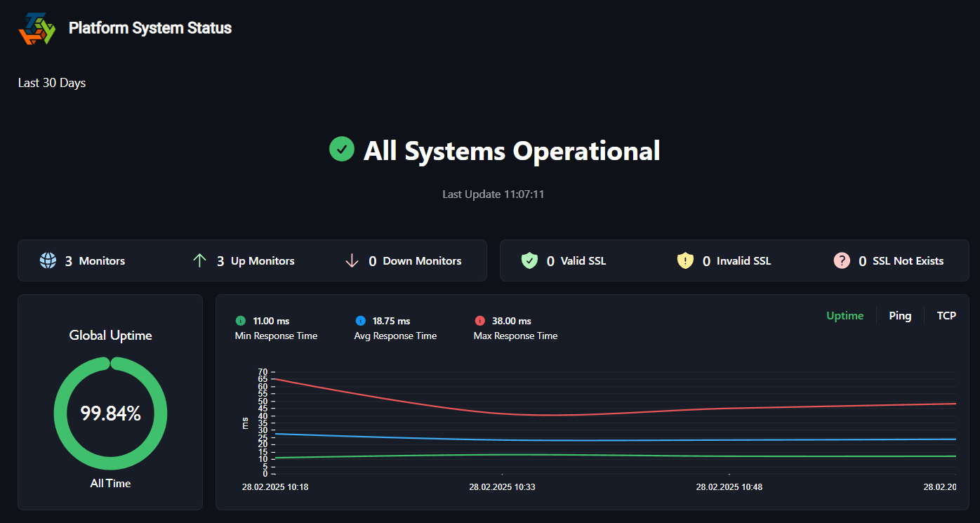Image resolution: width=980 pixels, height=523 pixels.
Task: Click the red Max Response Time indicator
Action: coord(480,321)
